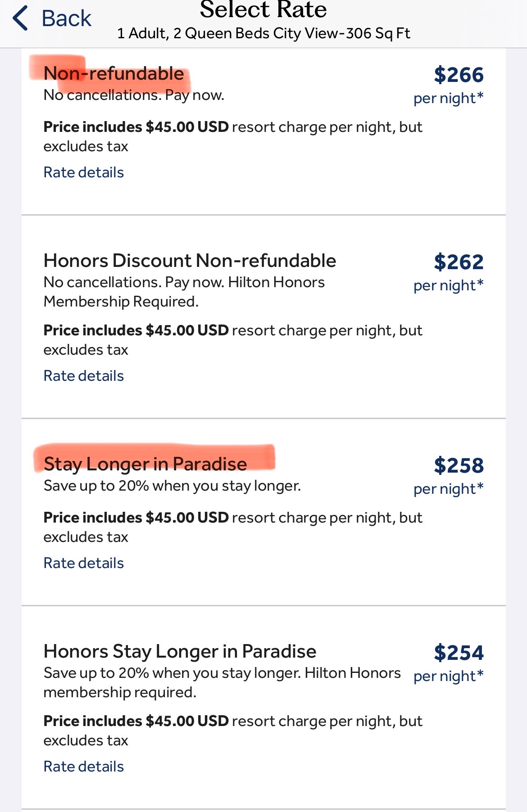View Rate details for Honors Discount Non-refundable
The image size is (527, 812).
click(83, 376)
